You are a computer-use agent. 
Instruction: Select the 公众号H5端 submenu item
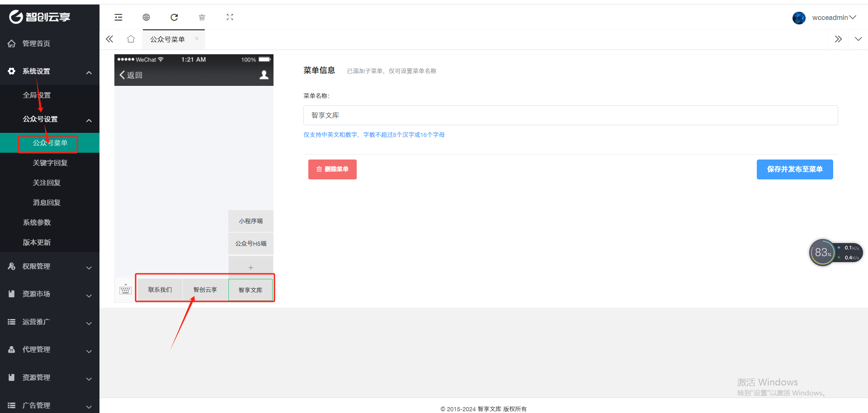click(x=251, y=244)
